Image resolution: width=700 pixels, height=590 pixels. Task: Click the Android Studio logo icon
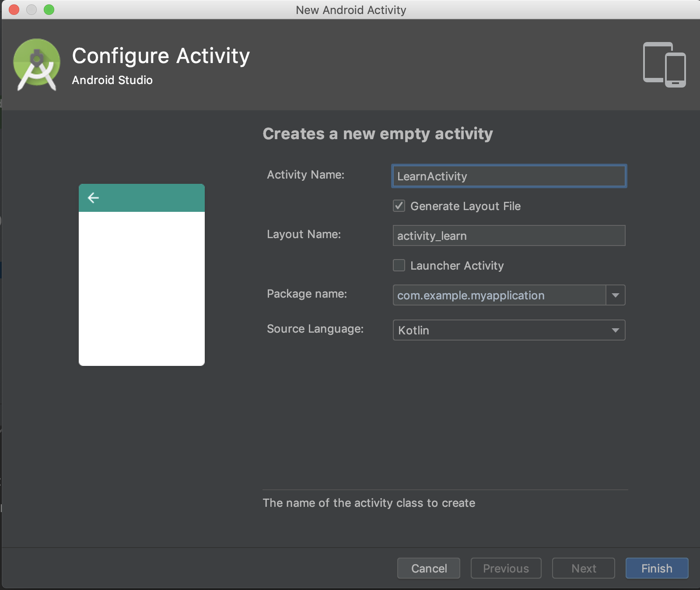click(37, 65)
